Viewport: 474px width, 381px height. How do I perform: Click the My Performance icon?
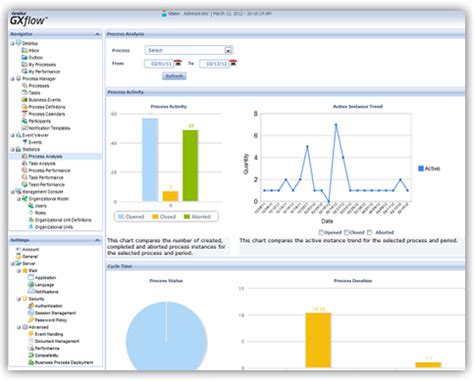coord(24,71)
